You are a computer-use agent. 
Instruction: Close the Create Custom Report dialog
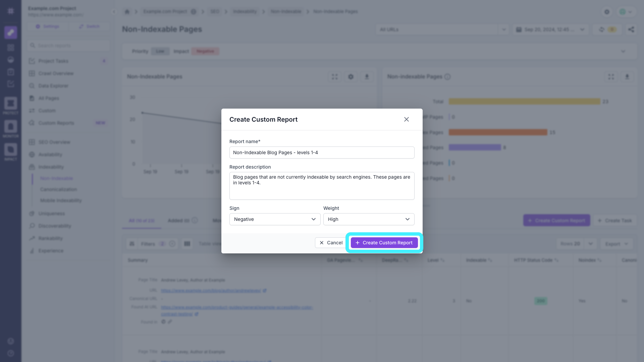coord(407,119)
